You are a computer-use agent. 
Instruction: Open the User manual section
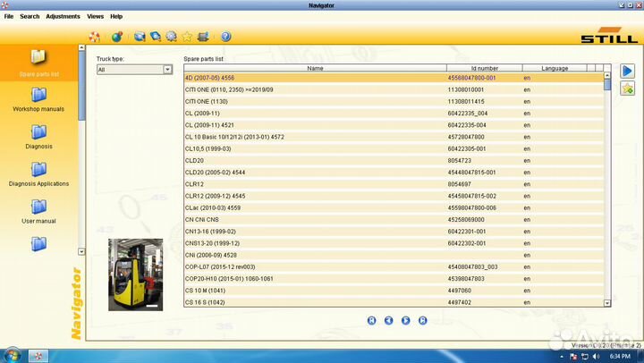38,211
